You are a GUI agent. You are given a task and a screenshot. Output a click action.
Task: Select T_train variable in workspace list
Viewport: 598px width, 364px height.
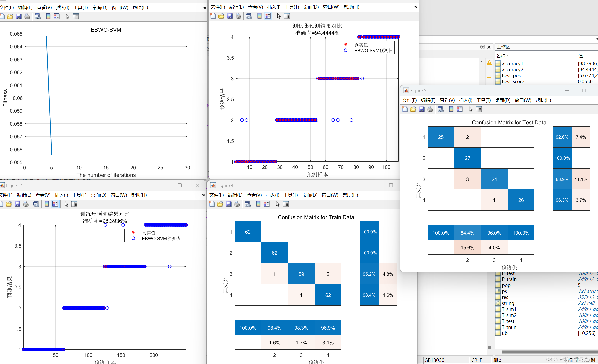tap(509, 327)
